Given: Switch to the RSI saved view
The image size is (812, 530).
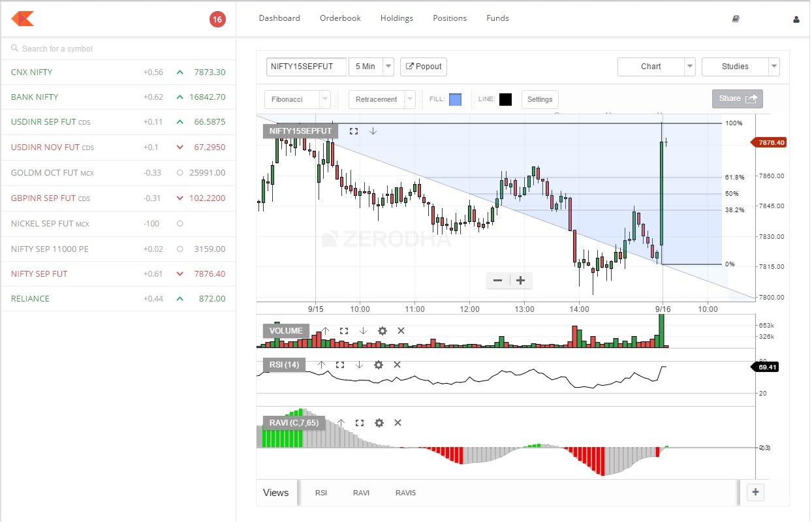Looking at the screenshot, I should [x=320, y=493].
